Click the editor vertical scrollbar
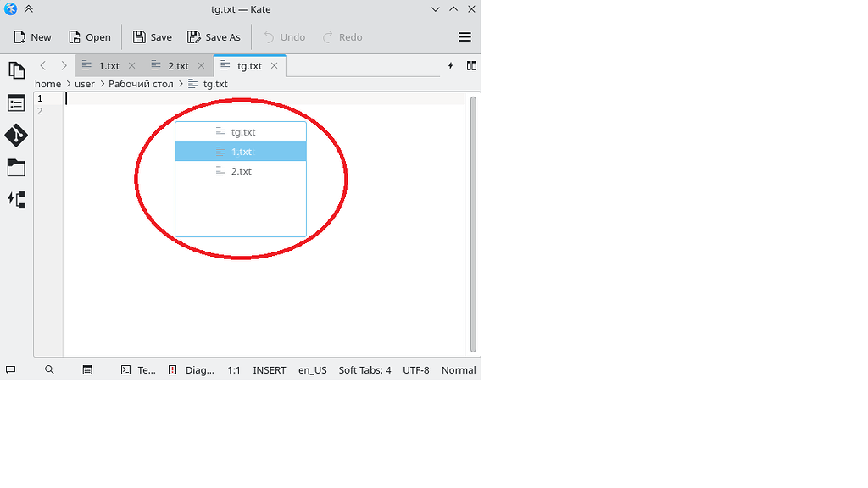Viewport: 868px width, 488px height. pos(471,225)
